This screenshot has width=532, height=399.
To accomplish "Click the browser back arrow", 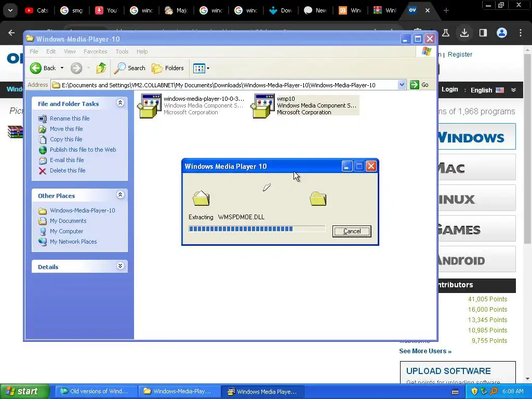I will (11, 33).
